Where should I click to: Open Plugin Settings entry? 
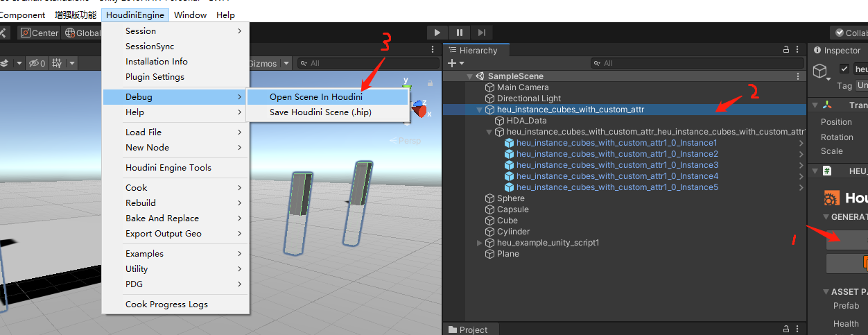pos(175,77)
